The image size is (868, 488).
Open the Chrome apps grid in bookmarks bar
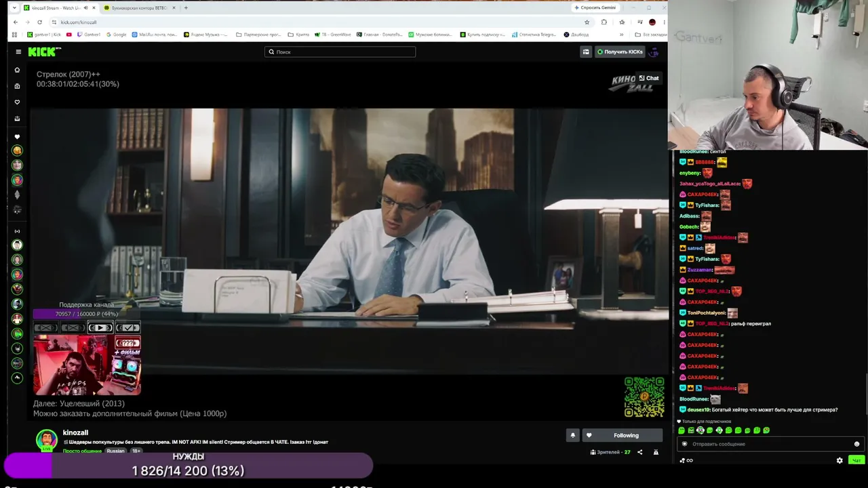[14, 35]
